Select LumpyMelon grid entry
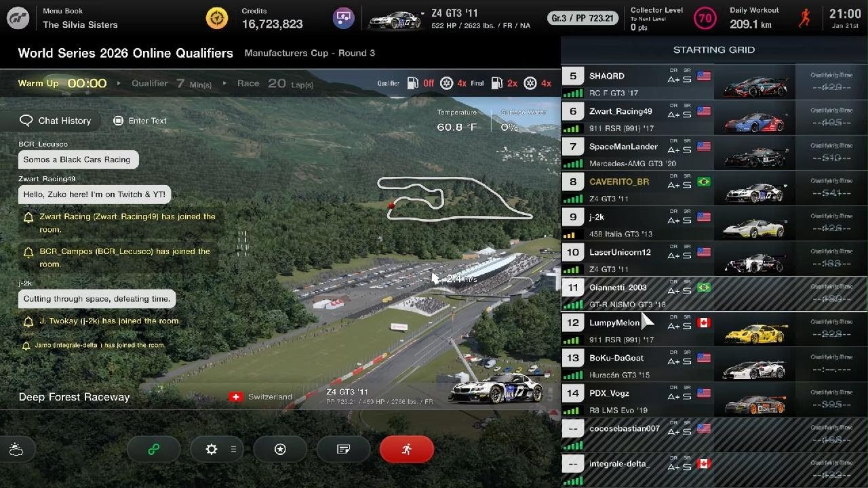The image size is (868, 488). pyautogui.click(x=715, y=329)
